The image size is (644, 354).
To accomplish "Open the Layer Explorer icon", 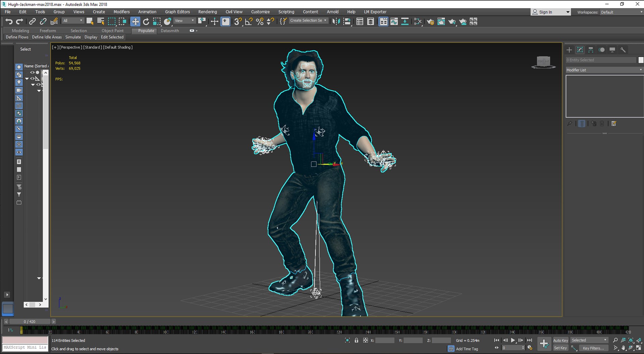I will tap(371, 21).
